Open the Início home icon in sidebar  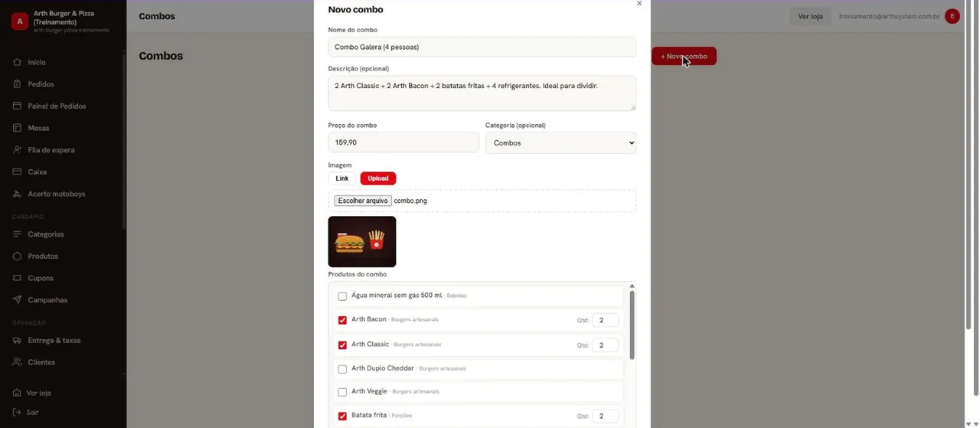click(17, 62)
